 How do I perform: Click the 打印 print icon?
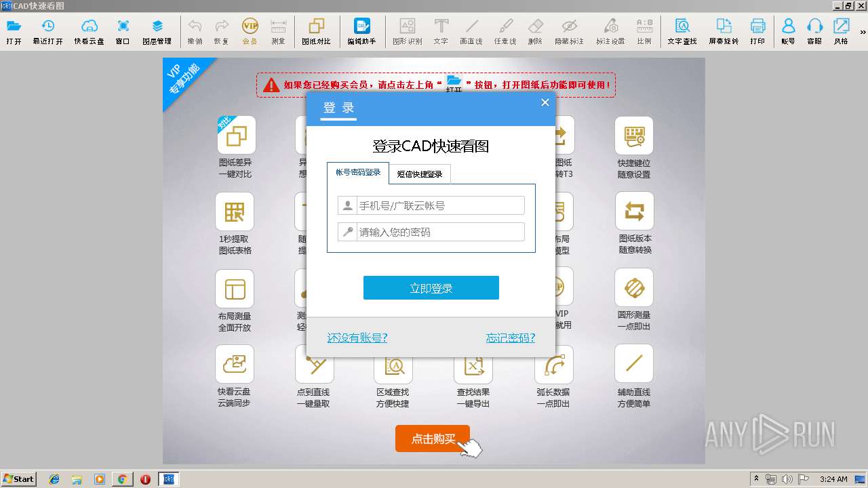[x=757, y=32]
